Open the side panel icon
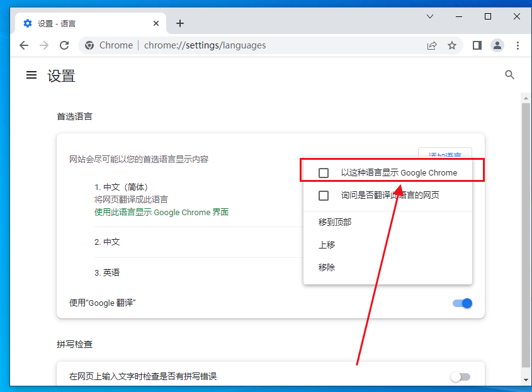Screen dimensions: 532x392 point(477,45)
